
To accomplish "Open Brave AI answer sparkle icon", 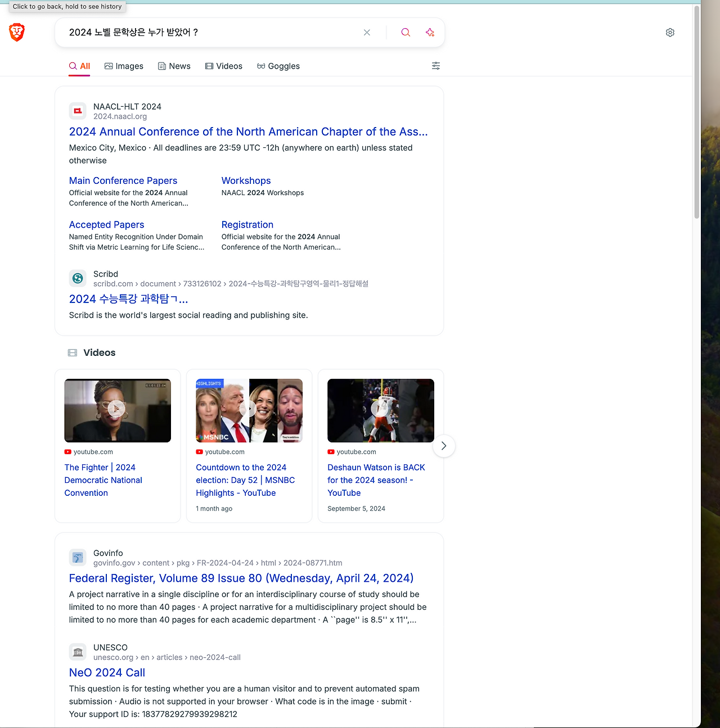I will [x=430, y=33].
